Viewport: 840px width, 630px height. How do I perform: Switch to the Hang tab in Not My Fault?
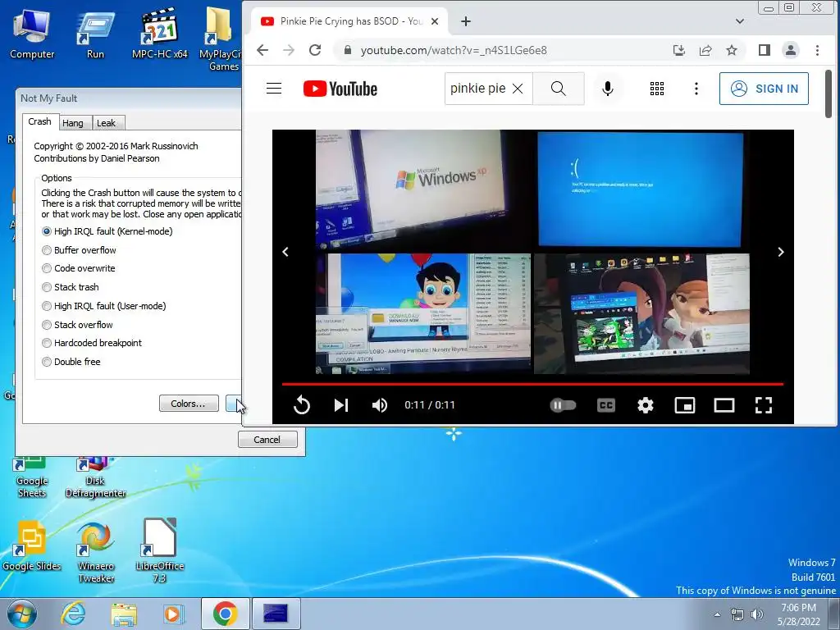point(73,123)
